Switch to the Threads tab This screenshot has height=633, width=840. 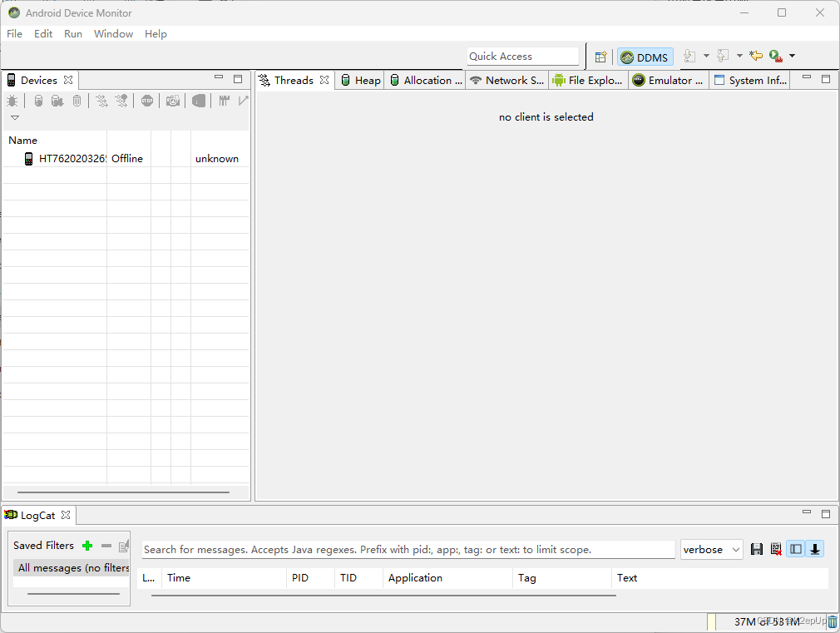(x=294, y=81)
